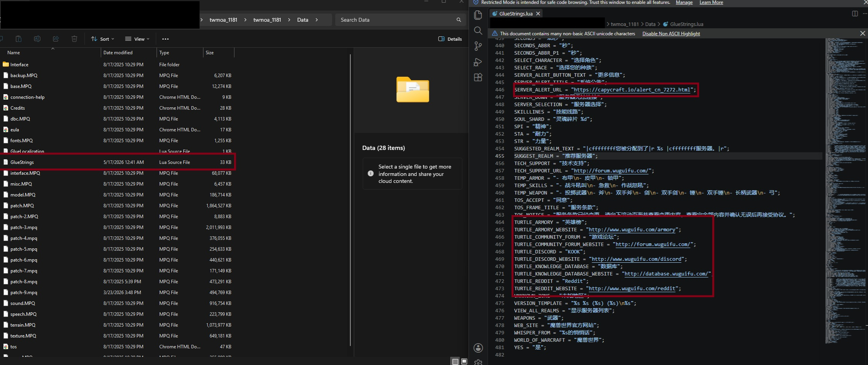Click the Paste icon in File Explorer toolbar
868x365 pixels.
18,39
